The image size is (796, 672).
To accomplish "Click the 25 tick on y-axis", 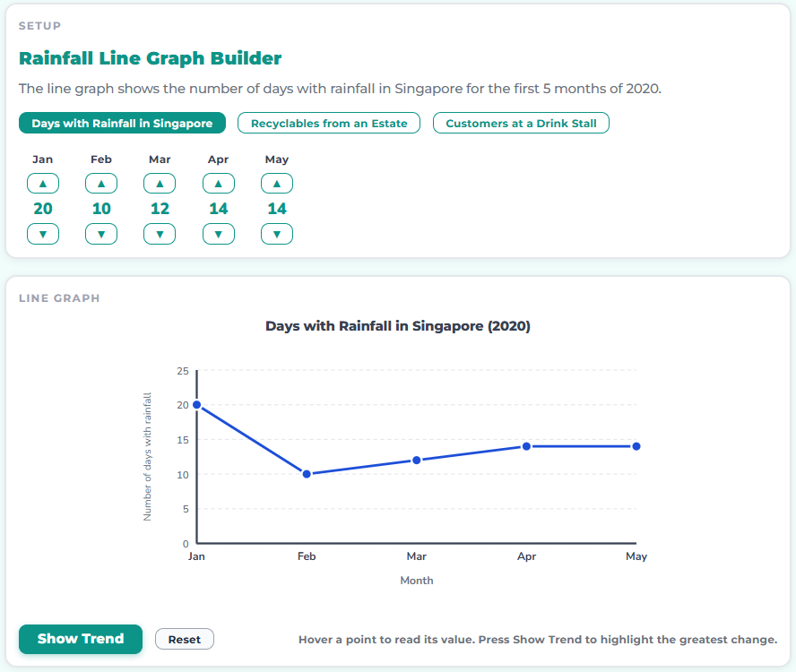I will (x=183, y=371).
